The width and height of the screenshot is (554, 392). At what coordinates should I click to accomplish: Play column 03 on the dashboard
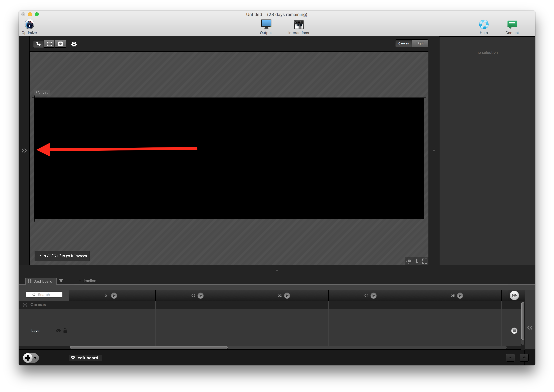(287, 296)
